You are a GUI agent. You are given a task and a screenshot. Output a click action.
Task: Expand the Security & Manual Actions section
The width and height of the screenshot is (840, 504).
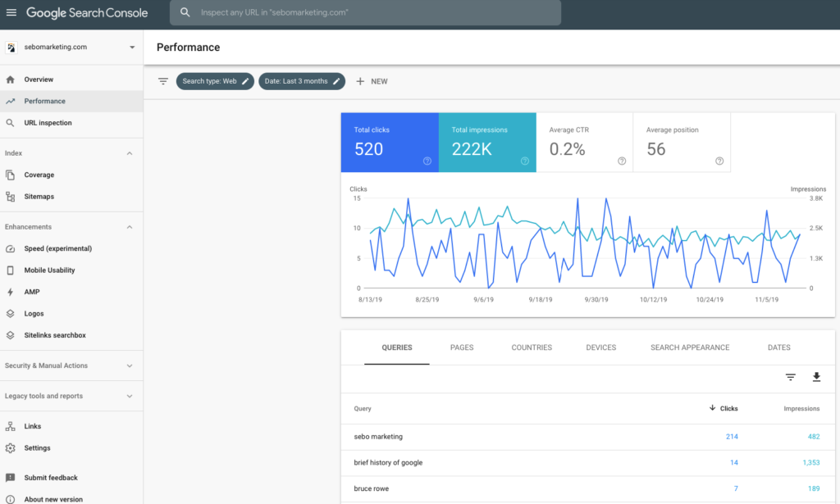coord(129,366)
